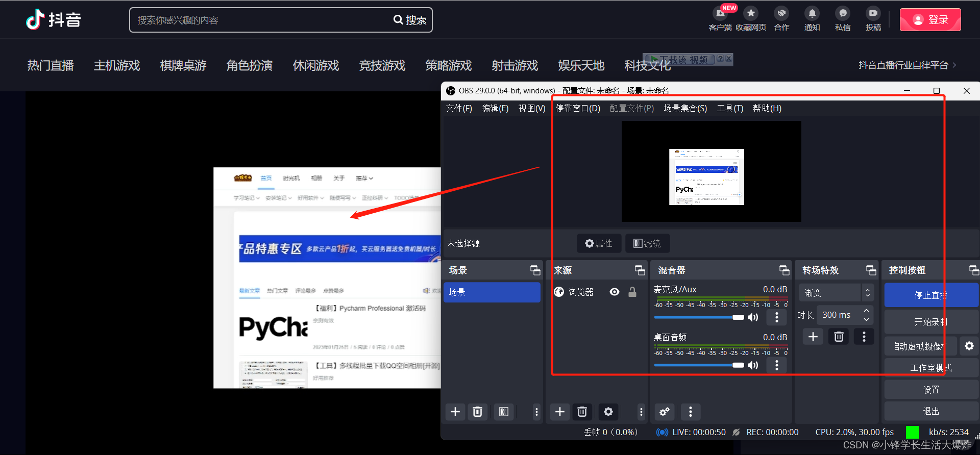Open the 停靠窗口(D) menu
This screenshot has width=980, height=455.
point(578,108)
